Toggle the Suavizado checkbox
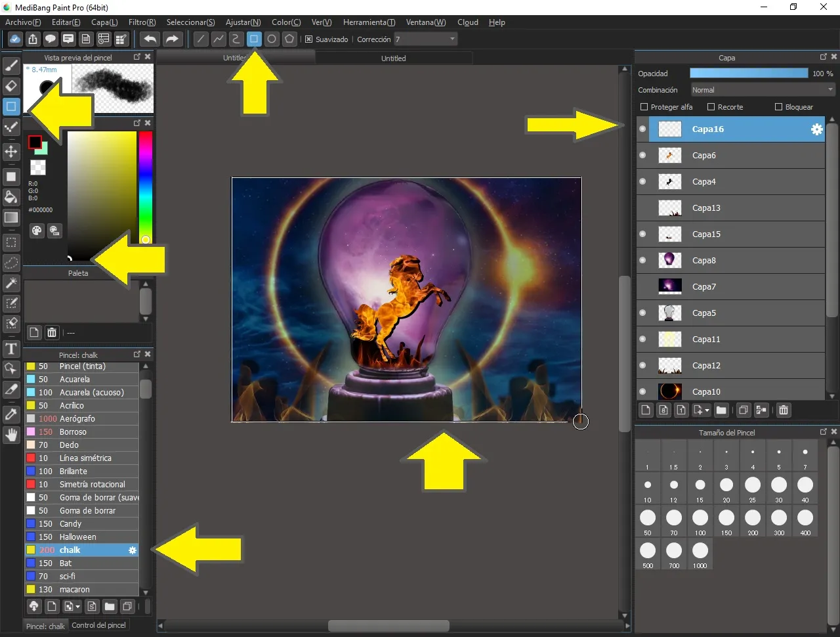The height and width of the screenshot is (637, 840). 309,39
